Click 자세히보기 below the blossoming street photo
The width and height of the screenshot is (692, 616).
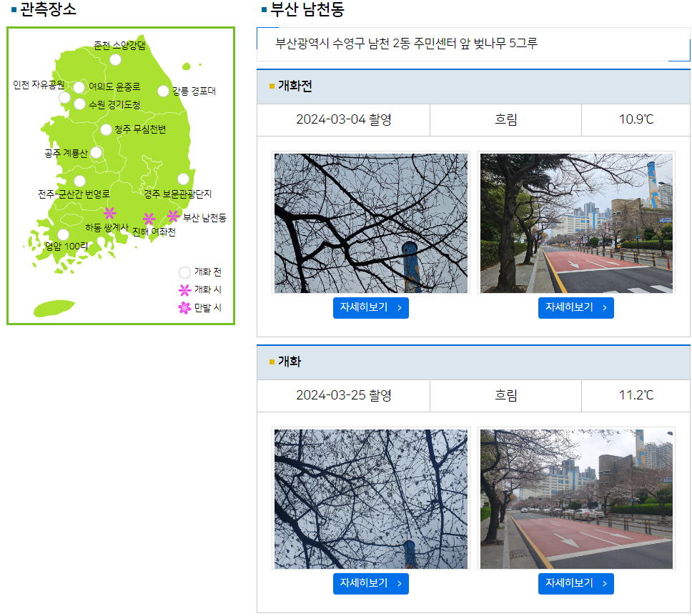(x=575, y=583)
